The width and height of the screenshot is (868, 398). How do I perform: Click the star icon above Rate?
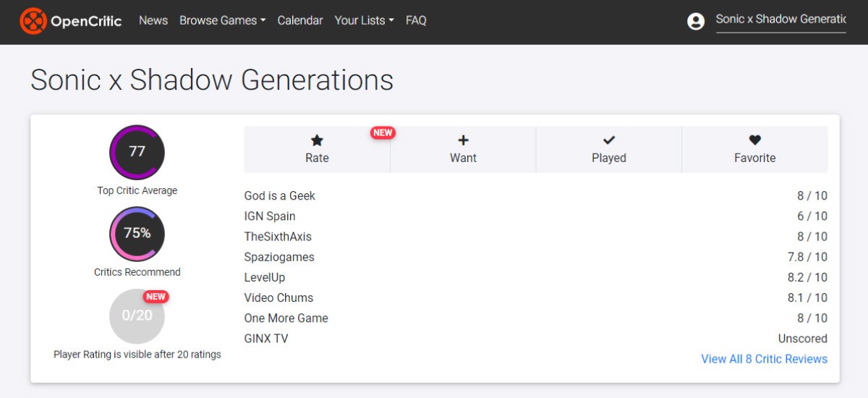[317, 140]
